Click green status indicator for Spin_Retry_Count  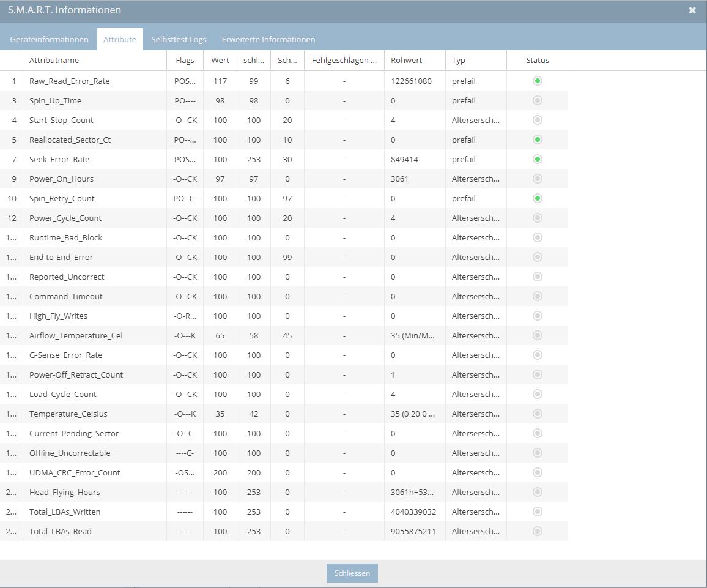(538, 198)
